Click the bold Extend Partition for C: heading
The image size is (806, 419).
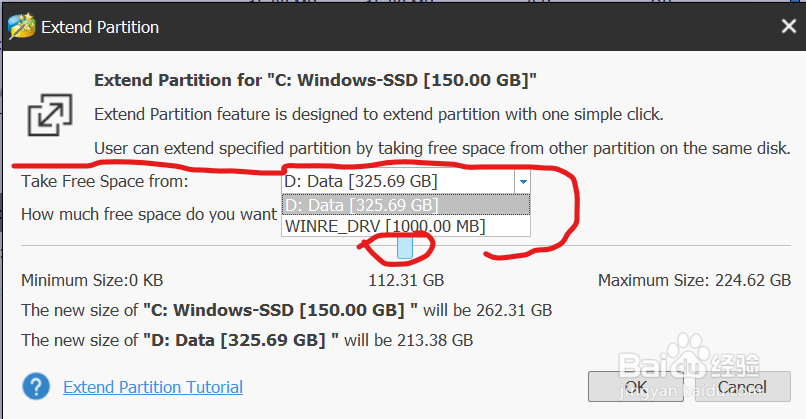pyautogui.click(x=316, y=79)
